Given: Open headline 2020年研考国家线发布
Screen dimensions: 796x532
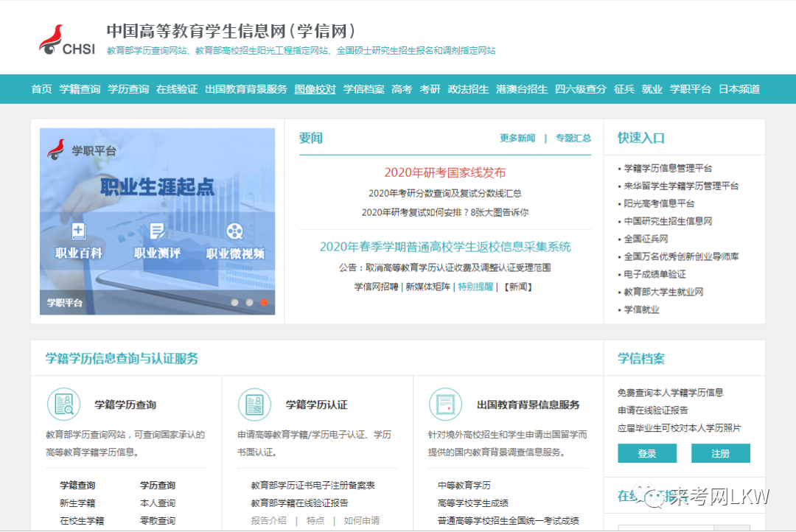Looking at the screenshot, I should tap(444, 172).
